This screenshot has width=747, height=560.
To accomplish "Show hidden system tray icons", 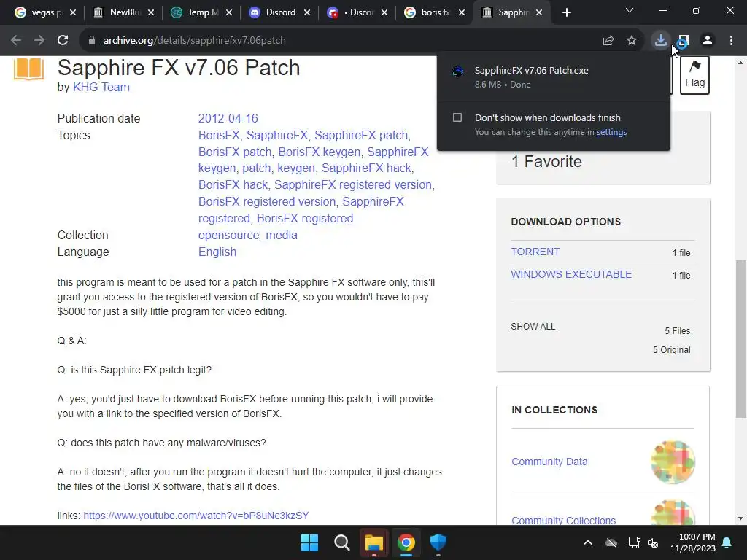I will (588, 542).
